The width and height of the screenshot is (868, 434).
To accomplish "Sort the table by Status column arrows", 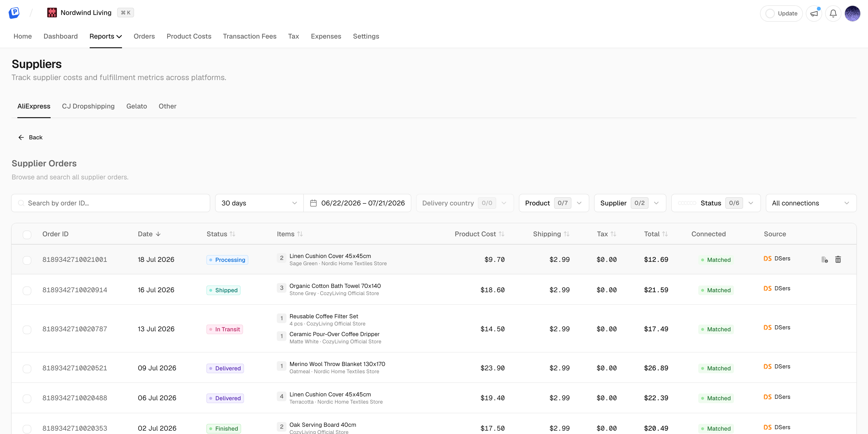I will point(232,234).
